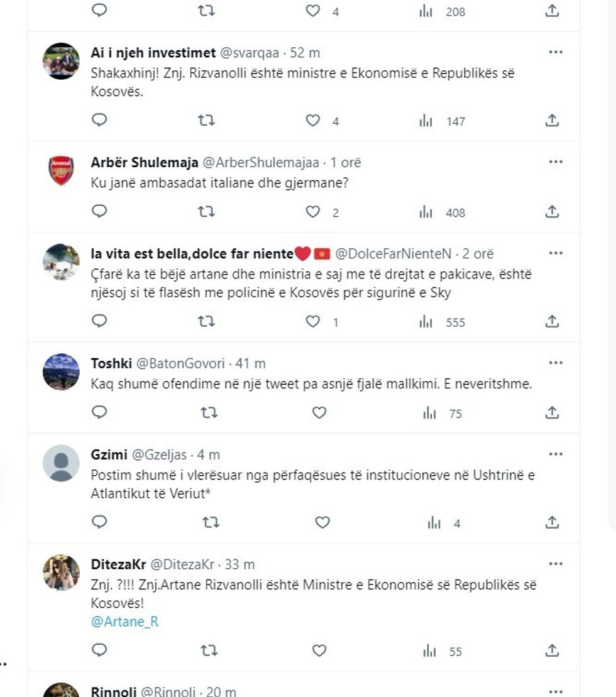The width and height of the screenshot is (616, 697).
Task: Share the la vita est bella tweet
Action: click(x=552, y=322)
